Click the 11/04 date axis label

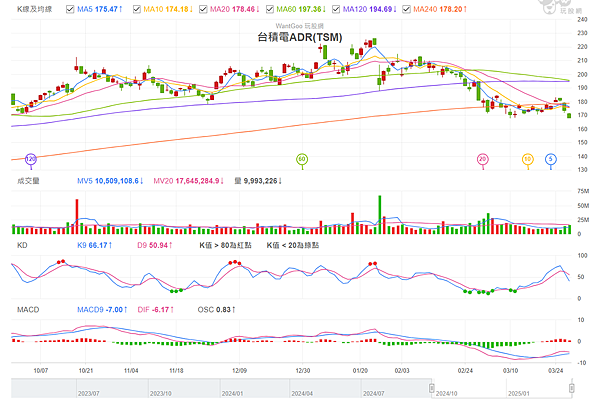pos(131,371)
